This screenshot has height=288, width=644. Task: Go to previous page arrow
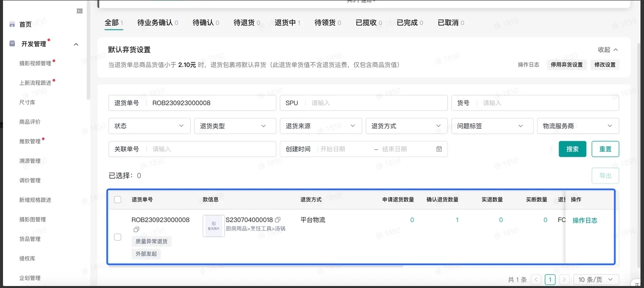point(536,280)
